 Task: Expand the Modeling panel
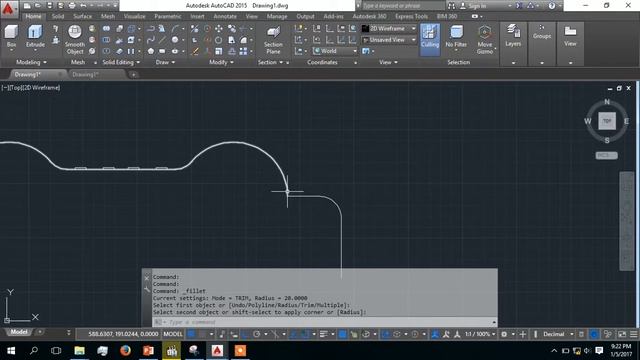pos(31,62)
